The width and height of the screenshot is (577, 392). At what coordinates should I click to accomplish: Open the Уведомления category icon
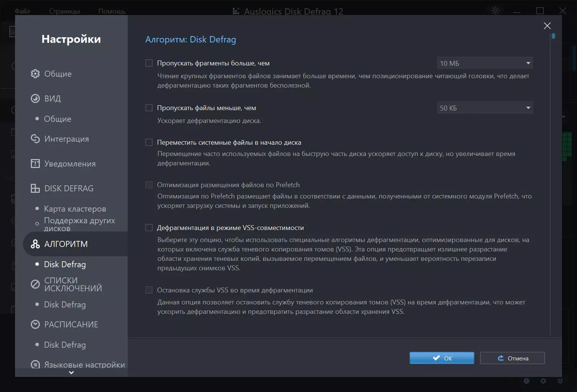pyautogui.click(x=35, y=164)
